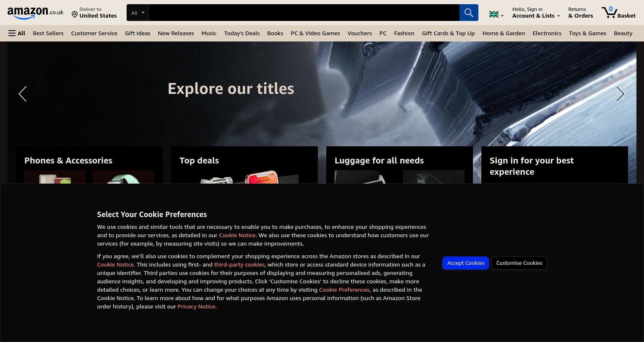
Task: Go to previous carousel slide arrow
Action: tap(23, 94)
